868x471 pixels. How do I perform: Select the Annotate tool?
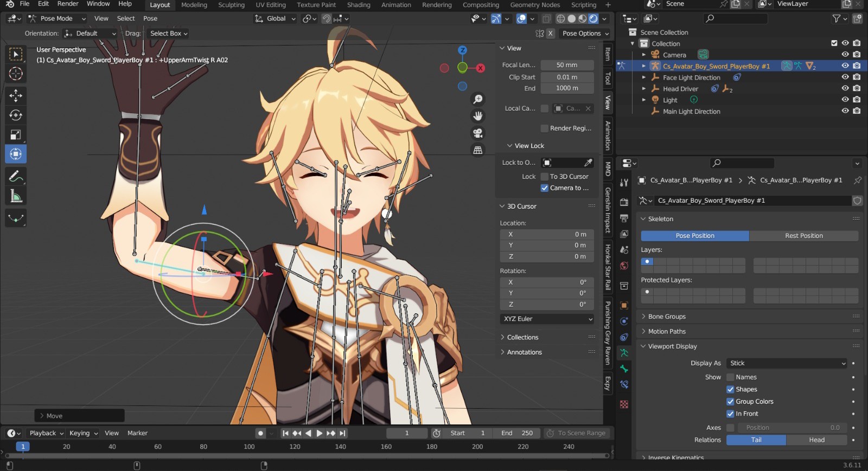tap(16, 177)
